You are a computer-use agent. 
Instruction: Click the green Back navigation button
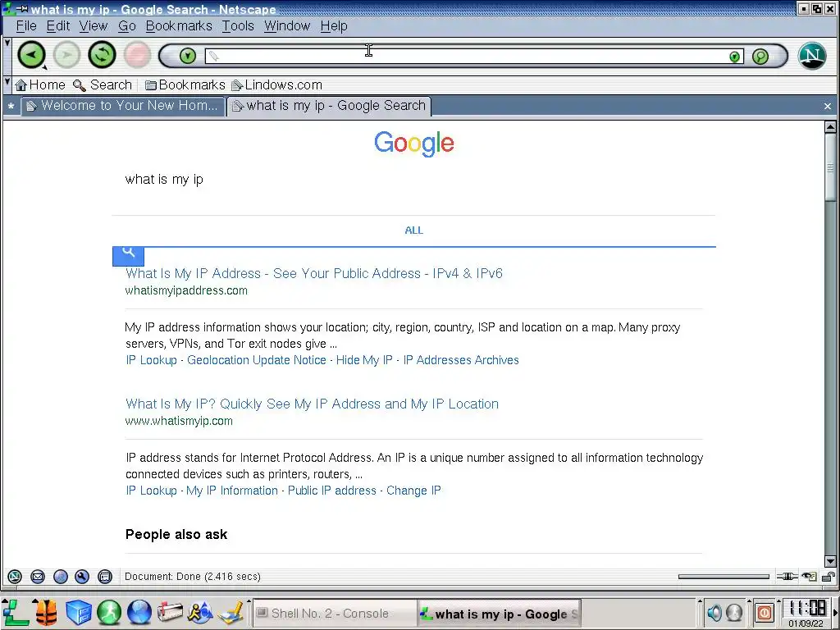pyautogui.click(x=31, y=55)
